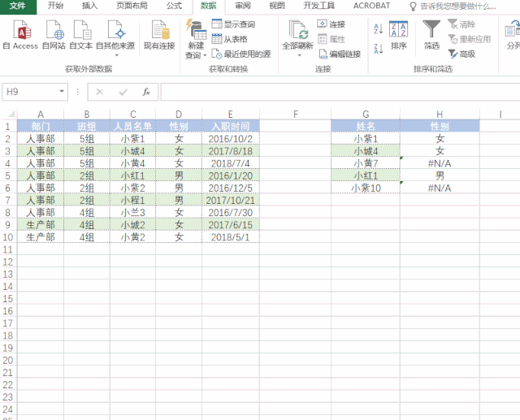This screenshot has width=520, height=420.
Task: Click the #N/A cell beside 小黄7
Action: point(440,163)
